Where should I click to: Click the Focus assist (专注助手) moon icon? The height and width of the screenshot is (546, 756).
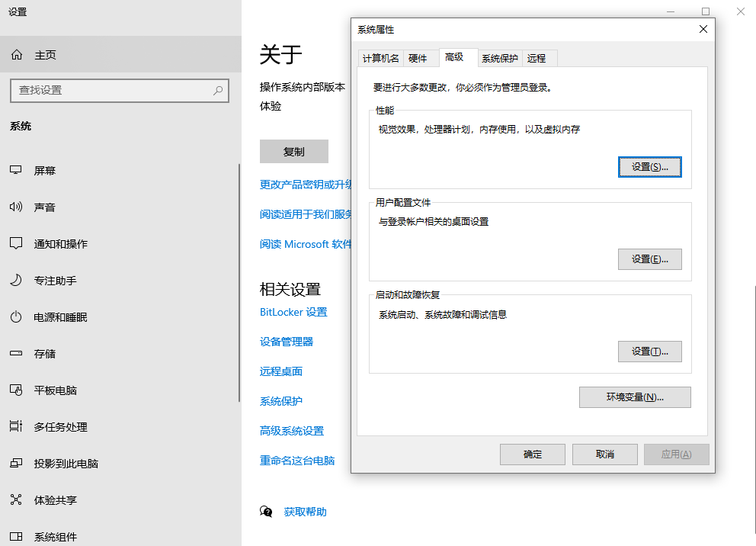[x=16, y=281]
